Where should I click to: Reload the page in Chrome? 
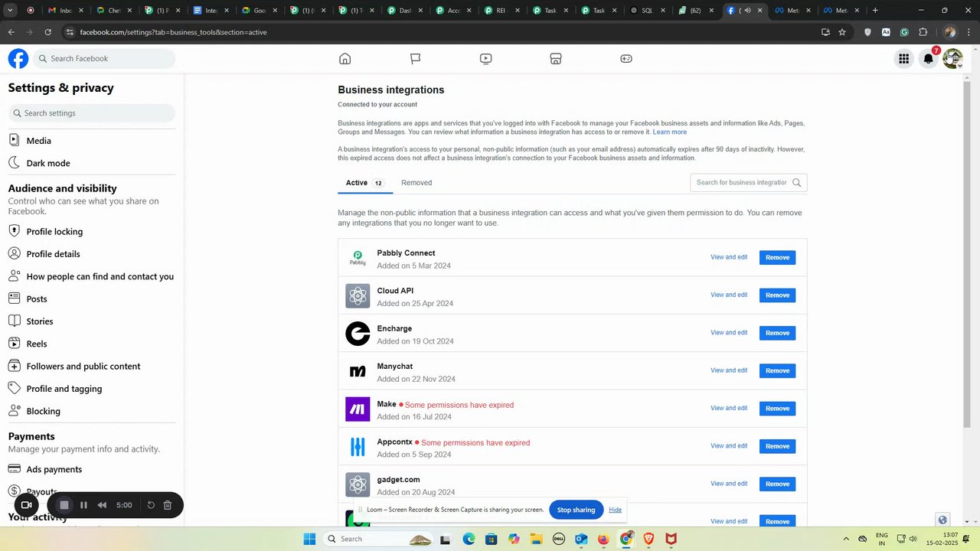pyautogui.click(x=47, y=32)
